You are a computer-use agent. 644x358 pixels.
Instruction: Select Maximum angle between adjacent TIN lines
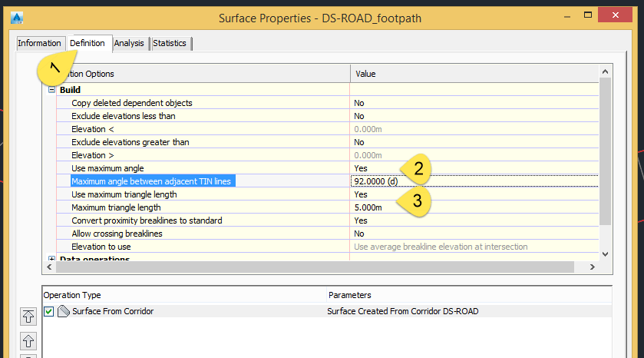tap(151, 181)
